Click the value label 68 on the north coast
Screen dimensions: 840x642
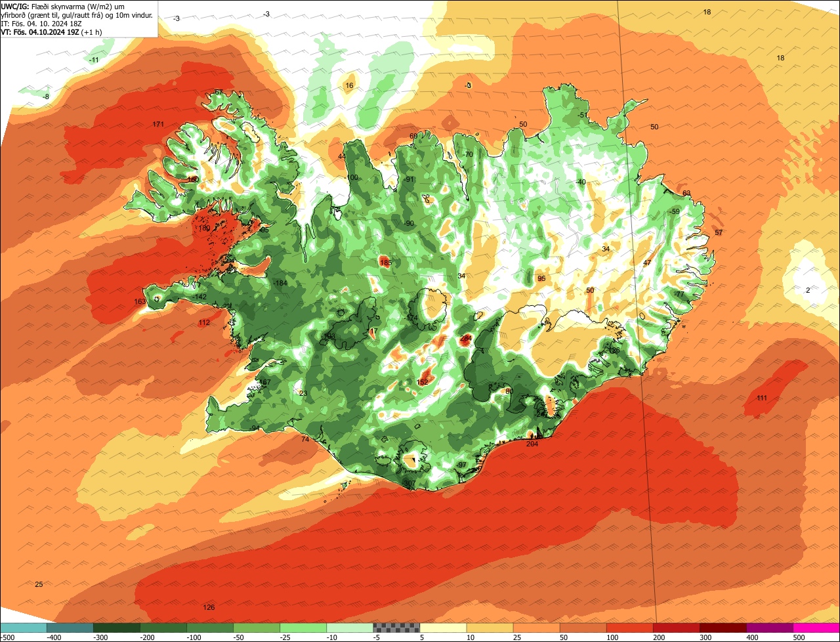point(413,136)
